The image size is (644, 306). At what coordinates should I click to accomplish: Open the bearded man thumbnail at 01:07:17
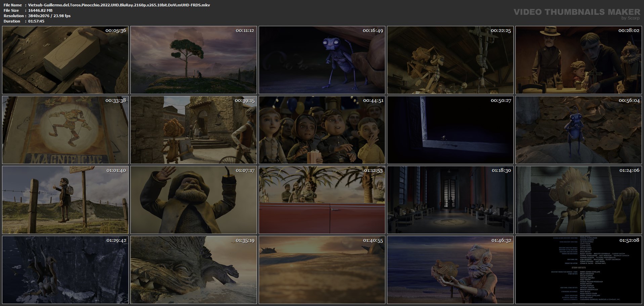pyautogui.click(x=194, y=200)
